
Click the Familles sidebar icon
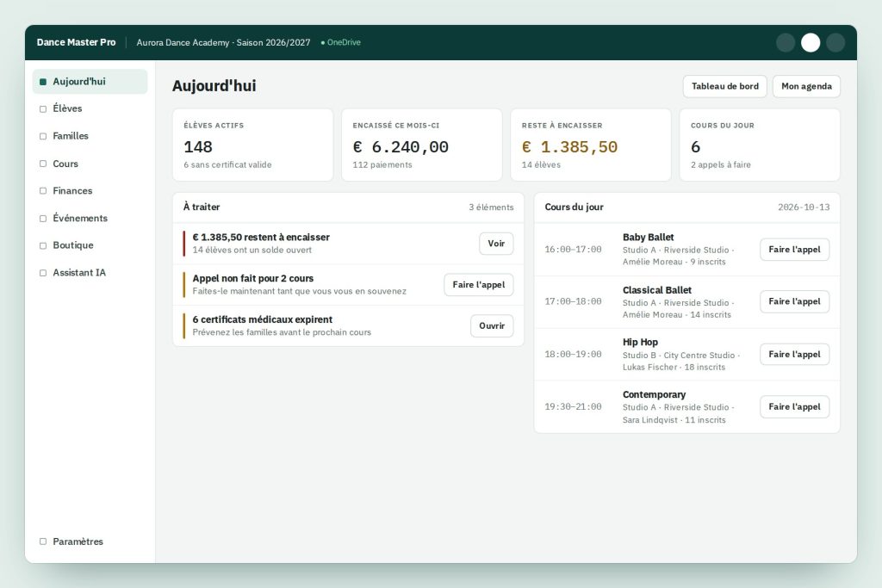(43, 136)
